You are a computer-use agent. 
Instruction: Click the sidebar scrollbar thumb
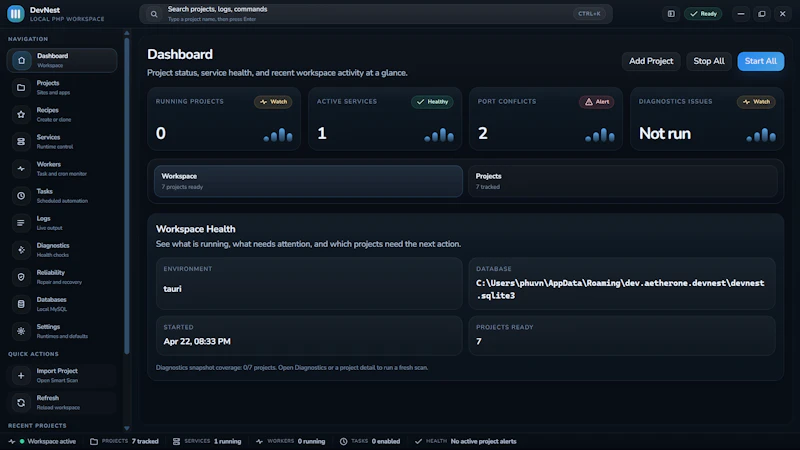[x=127, y=195]
